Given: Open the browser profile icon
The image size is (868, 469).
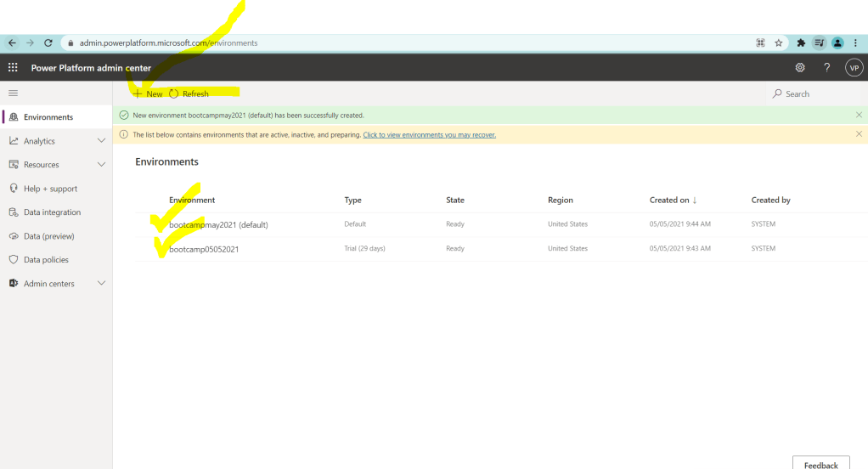Looking at the screenshot, I should [837, 42].
